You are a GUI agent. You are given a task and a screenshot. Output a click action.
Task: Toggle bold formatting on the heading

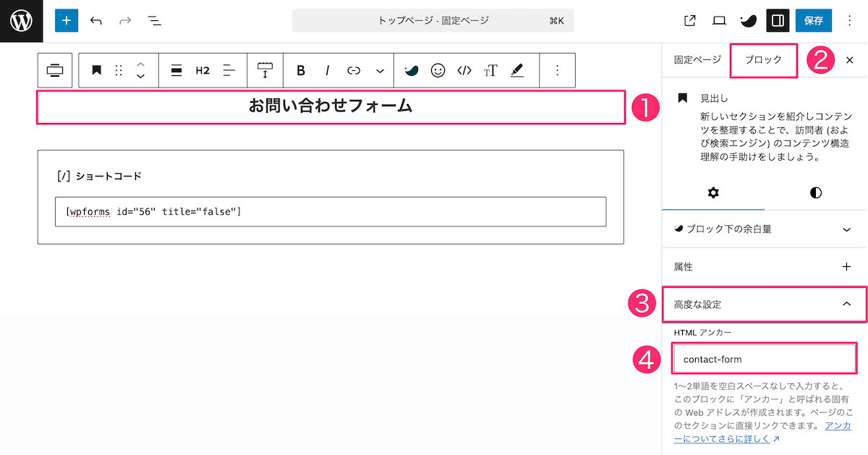tap(301, 70)
